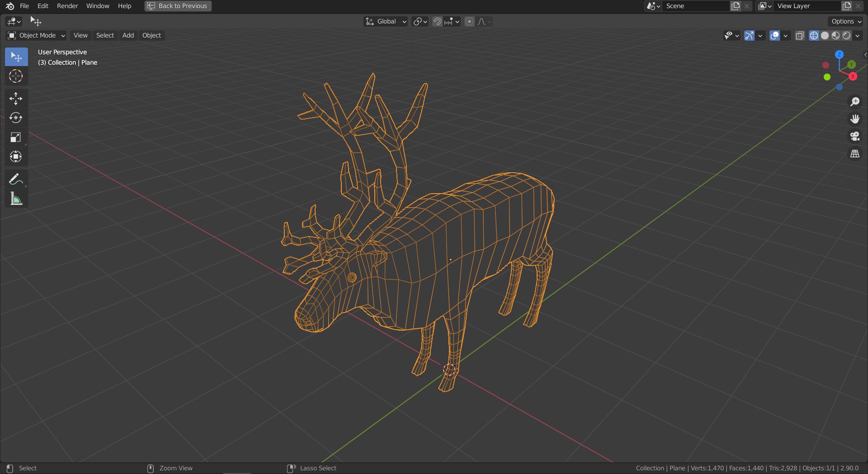
Task: Click the Y axis on navigation gizmo
Action: [851, 65]
